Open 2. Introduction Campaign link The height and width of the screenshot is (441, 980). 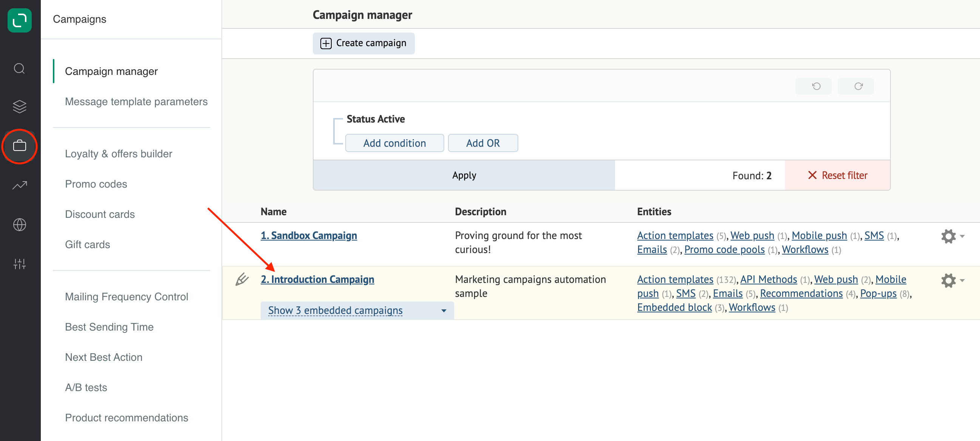pyautogui.click(x=317, y=279)
